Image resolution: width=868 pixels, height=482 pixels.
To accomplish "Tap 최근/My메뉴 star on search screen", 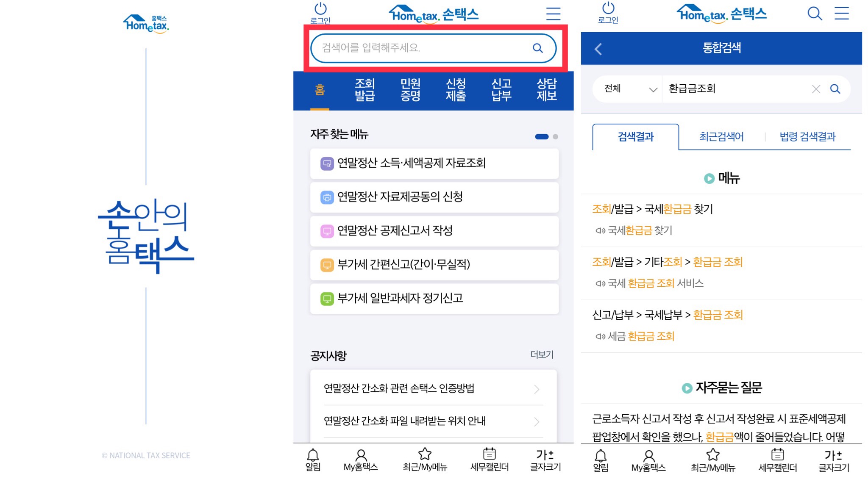I will [x=713, y=461].
